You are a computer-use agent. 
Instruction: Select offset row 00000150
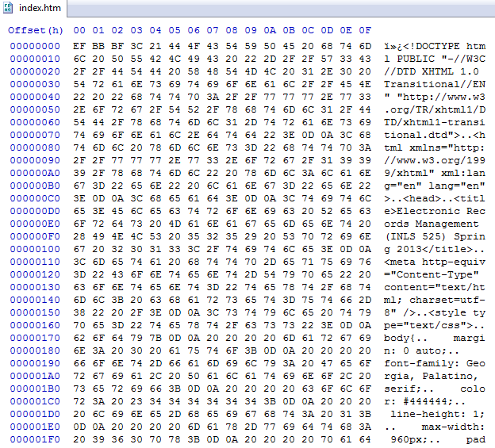pyautogui.click(x=35, y=313)
